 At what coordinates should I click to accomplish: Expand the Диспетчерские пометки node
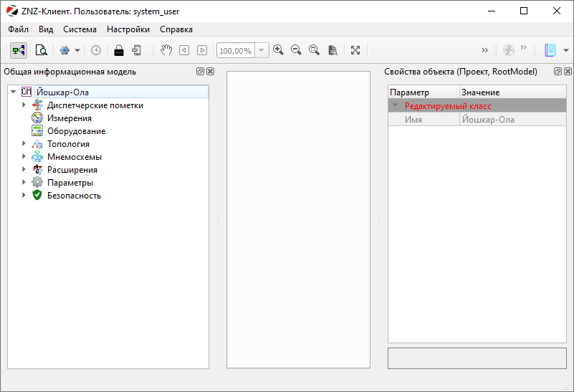24,105
